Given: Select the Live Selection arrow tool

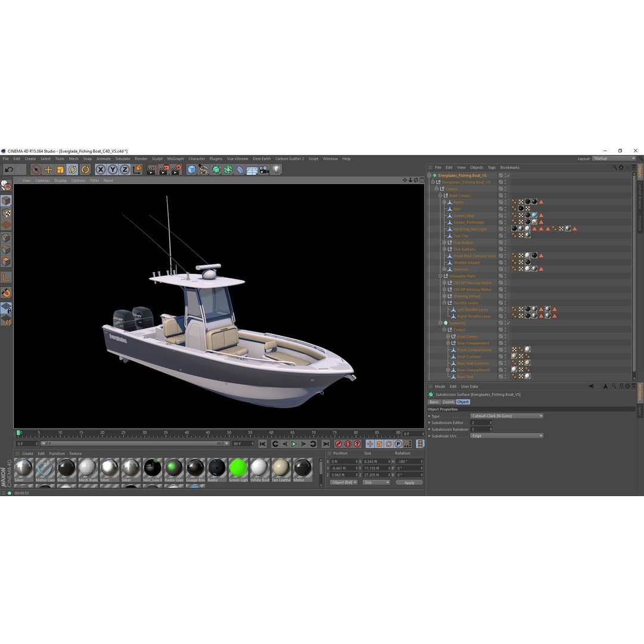Looking at the screenshot, I should coord(36,169).
